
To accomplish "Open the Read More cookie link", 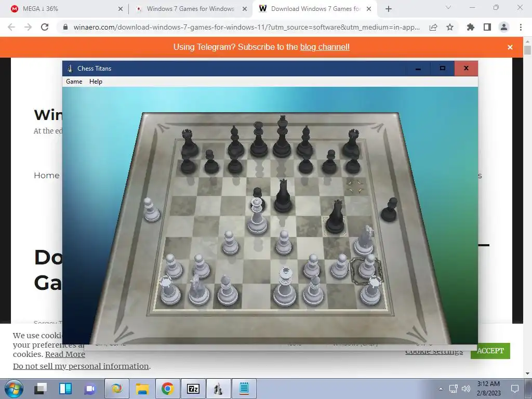I will 65,354.
